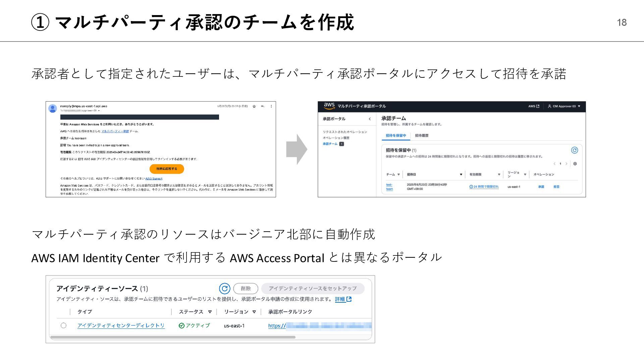Select 承認チーム in the portal sidebar

[x=330, y=144]
